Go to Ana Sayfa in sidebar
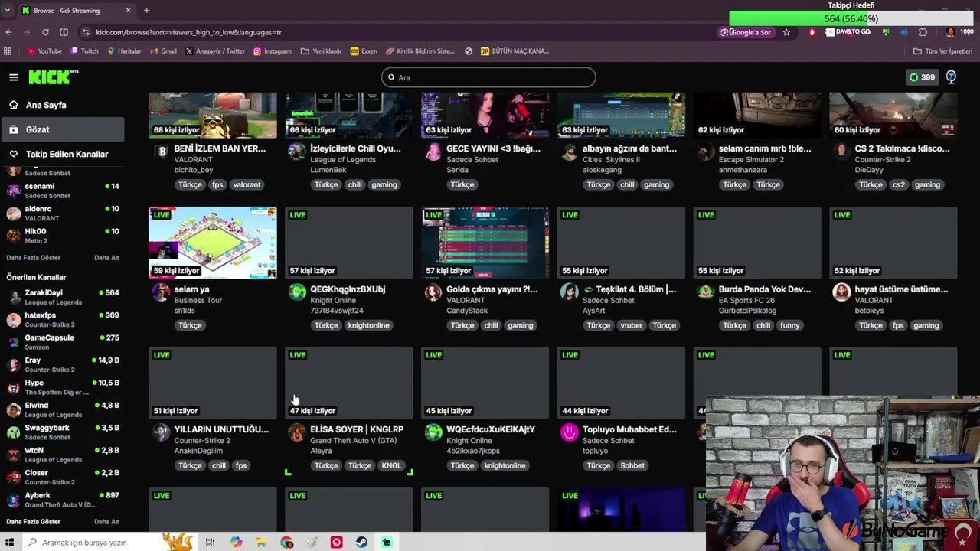Viewport: 980px width, 551px height. tap(63, 105)
